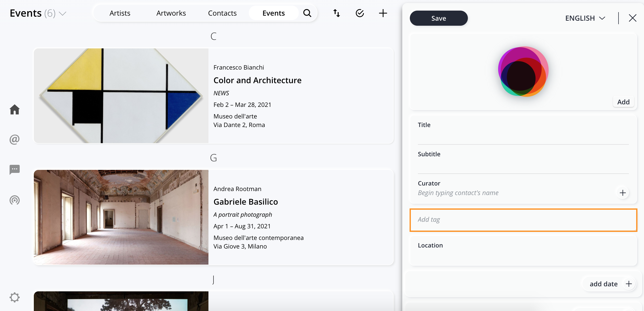Open the ENGLISH language dropdown
Image resolution: width=644 pixels, height=311 pixels.
coord(585,18)
